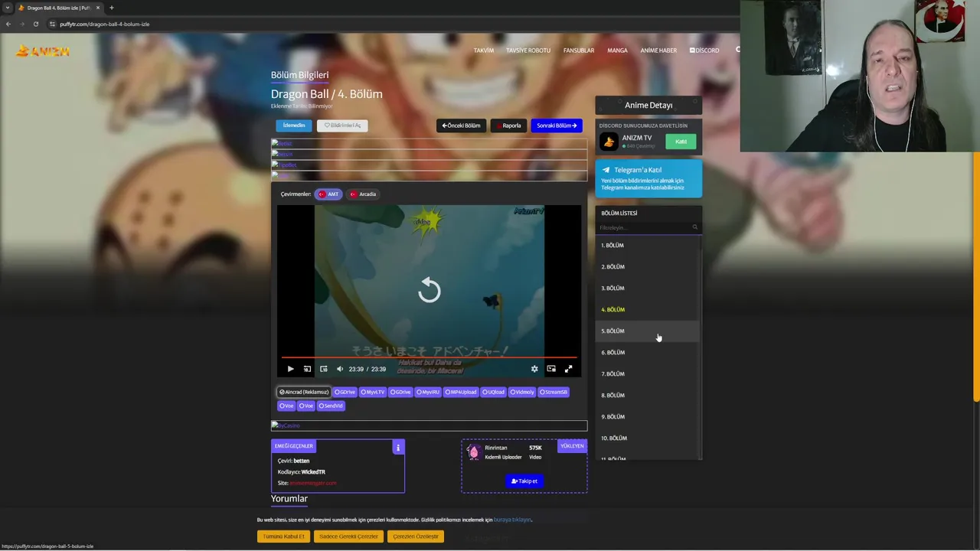Select the MP4Upload video source
Screen dimensions: 980x551
click(462, 392)
